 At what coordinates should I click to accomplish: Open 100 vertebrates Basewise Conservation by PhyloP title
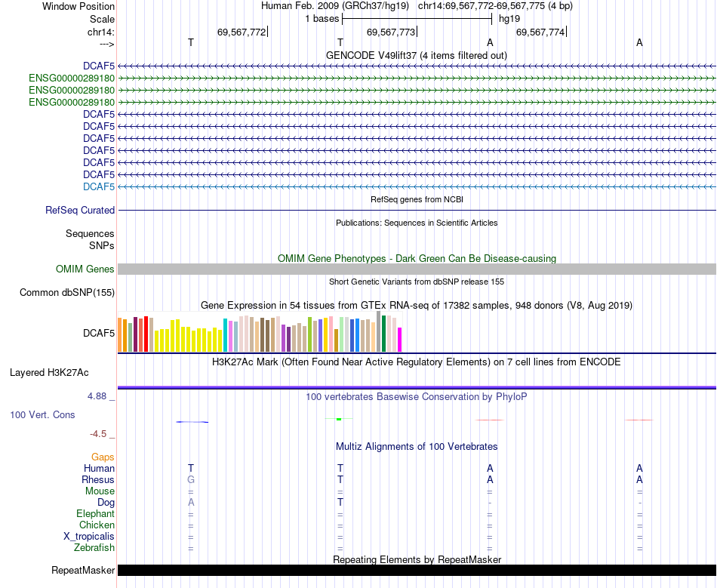coord(417,396)
